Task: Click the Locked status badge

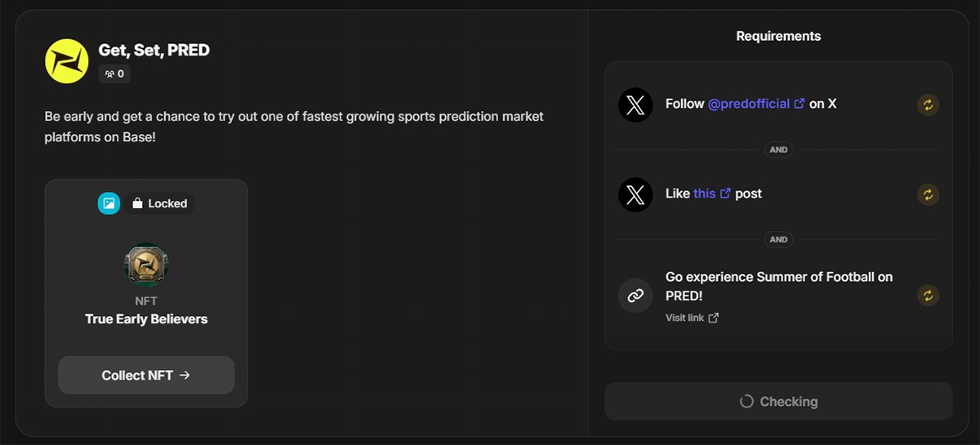Action: coord(160,203)
